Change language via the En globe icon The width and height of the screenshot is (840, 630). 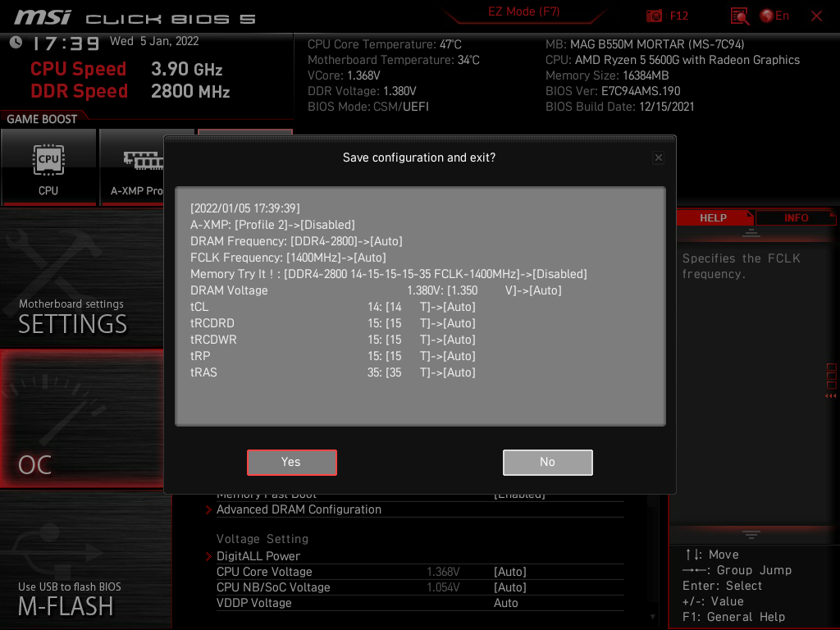click(x=774, y=16)
